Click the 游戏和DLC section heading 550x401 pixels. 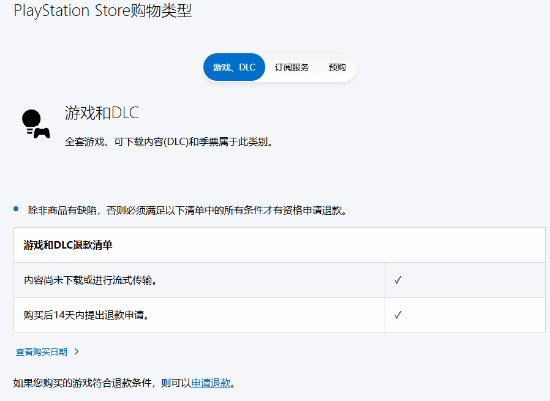102,113
